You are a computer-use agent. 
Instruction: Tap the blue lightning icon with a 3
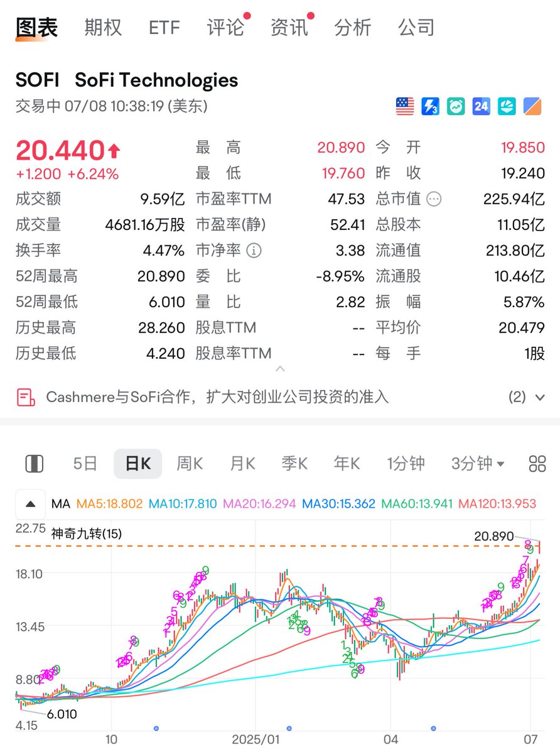[x=430, y=106]
